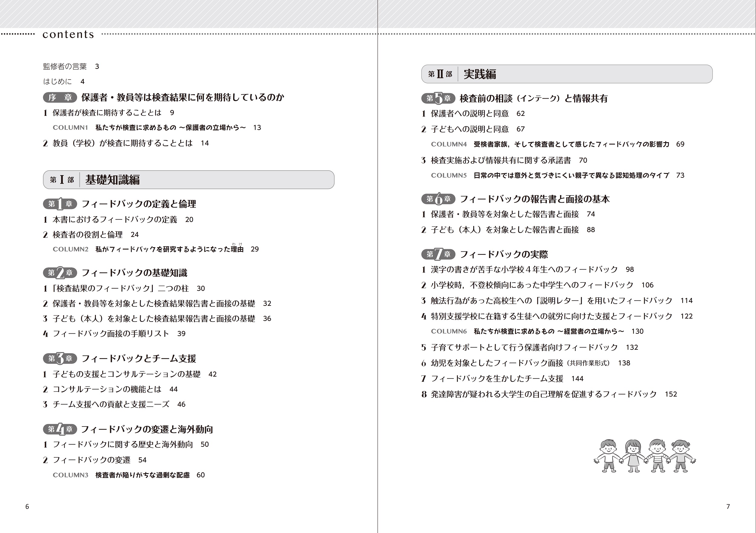Screen dimensions: 756x533
Task: Select entry '子ども(本人)を対象とした報告書と面接 88'
Action: 508,230
